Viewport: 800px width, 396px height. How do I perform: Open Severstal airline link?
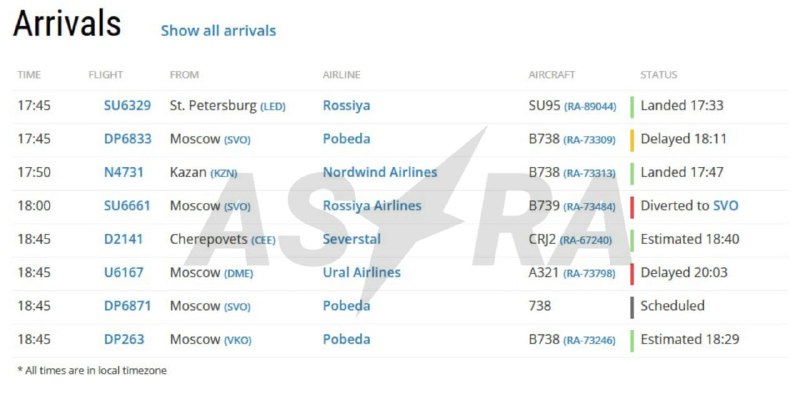pos(352,239)
